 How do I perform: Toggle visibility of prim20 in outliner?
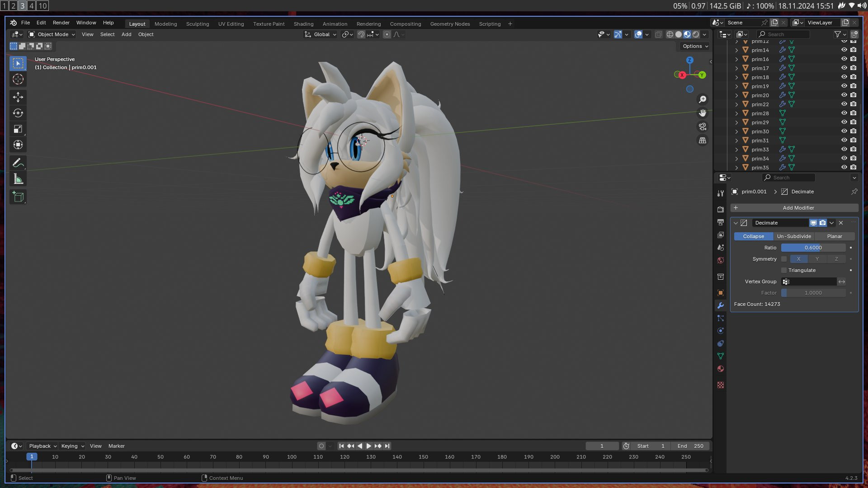[844, 95]
